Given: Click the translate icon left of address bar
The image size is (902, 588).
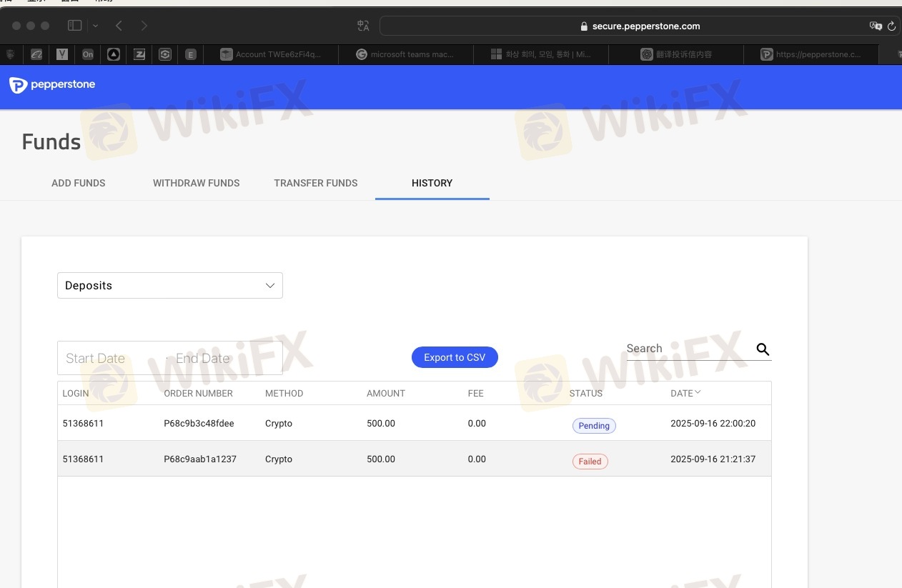Looking at the screenshot, I should click(363, 26).
